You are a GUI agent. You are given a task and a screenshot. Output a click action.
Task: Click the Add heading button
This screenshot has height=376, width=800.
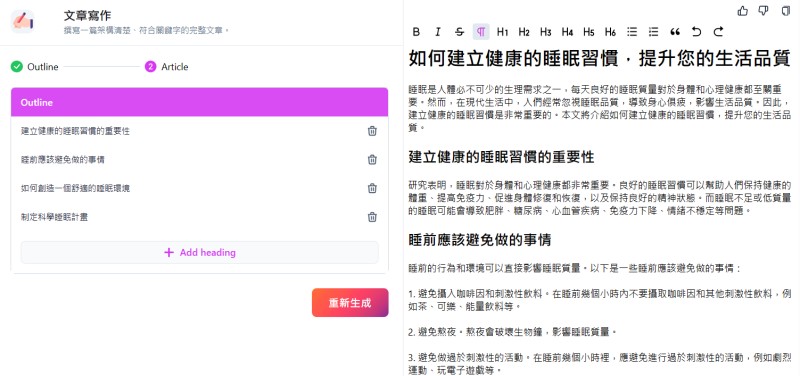pos(199,253)
